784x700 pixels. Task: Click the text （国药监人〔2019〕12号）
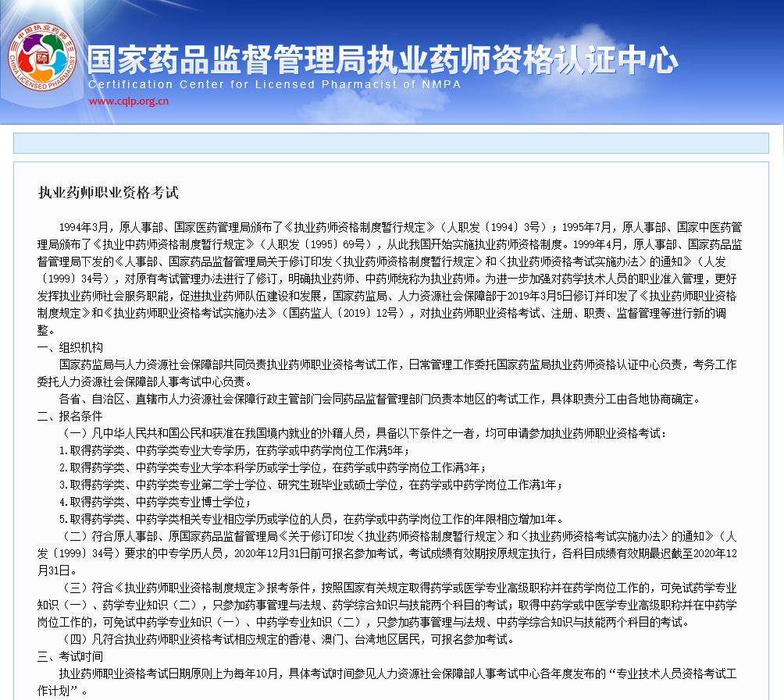point(344,313)
